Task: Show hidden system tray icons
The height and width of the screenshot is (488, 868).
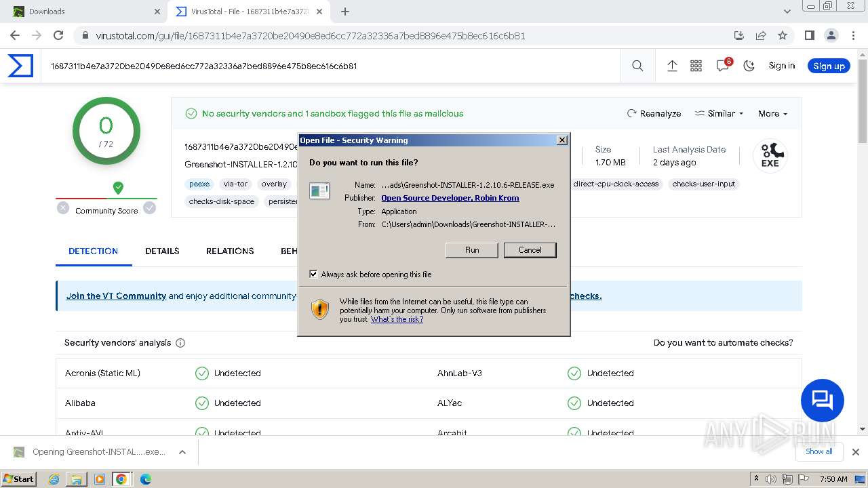Action: [x=756, y=479]
